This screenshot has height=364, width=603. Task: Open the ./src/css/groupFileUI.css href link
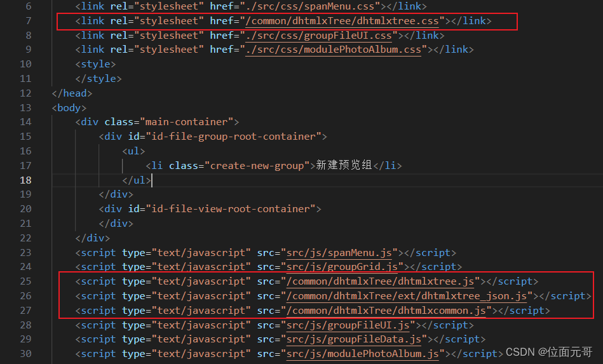(318, 36)
